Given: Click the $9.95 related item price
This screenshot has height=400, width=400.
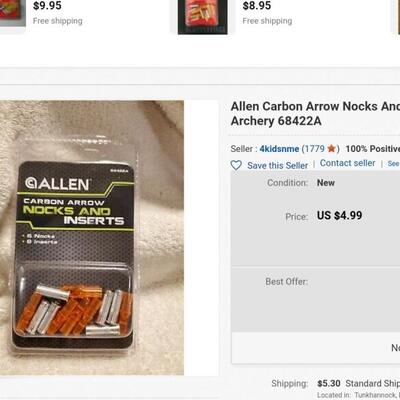Looking at the screenshot, I should pos(47,6).
